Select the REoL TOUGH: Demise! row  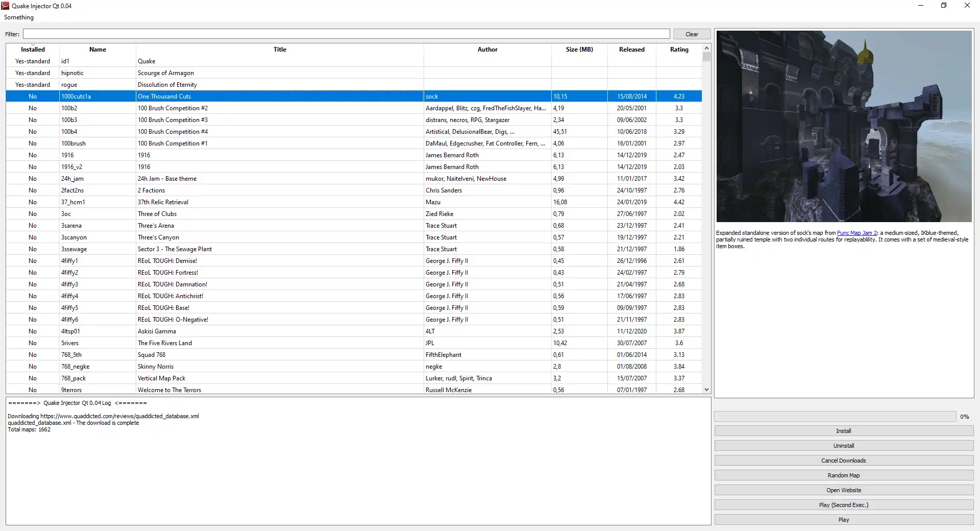[x=354, y=261]
